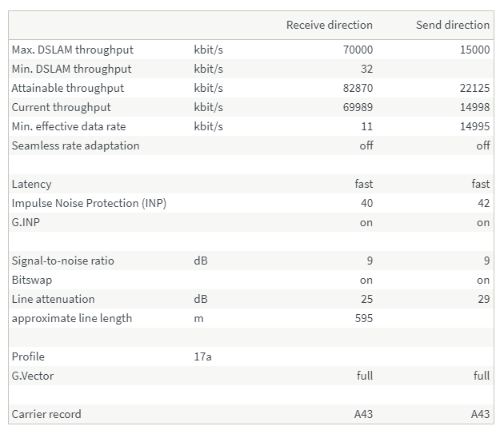Click the send value 15000
Screen dimensions: 504x430
(474, 50)
